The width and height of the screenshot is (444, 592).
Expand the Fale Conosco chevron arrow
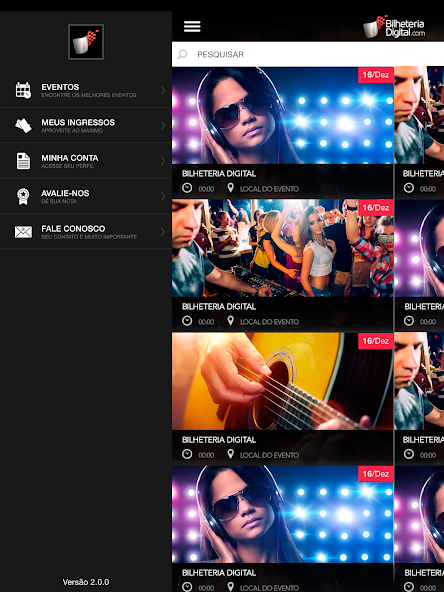pos(163,232)
